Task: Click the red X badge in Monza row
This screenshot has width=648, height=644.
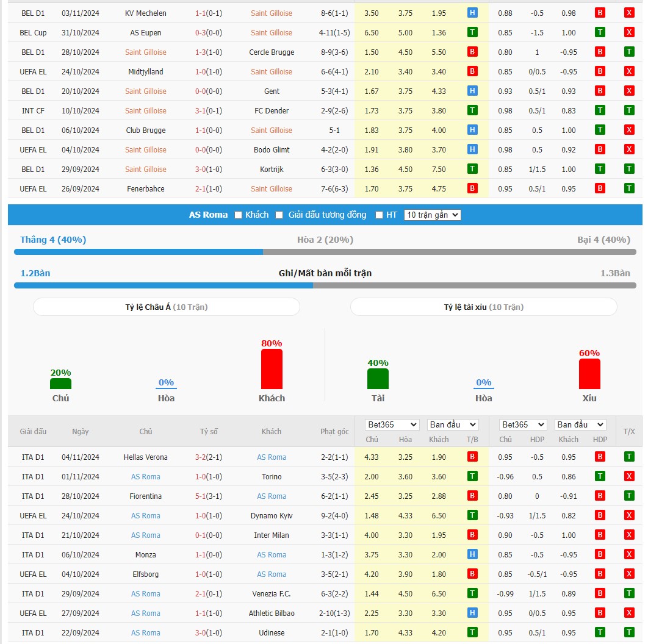Action: 629,554
